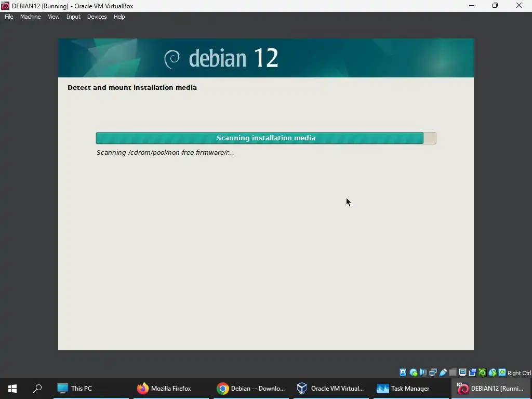532x399 pixels.
Task: Open the View menu
Action: (x=54, y=17)
